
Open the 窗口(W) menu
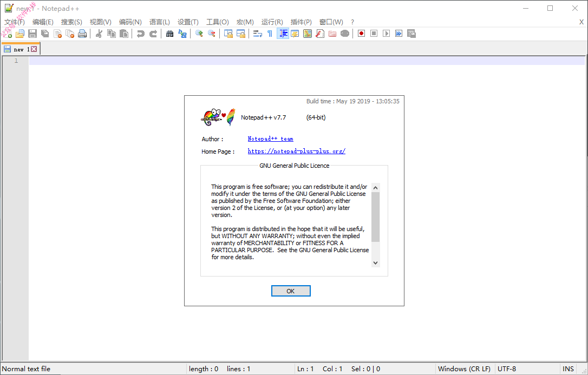click(x=331, y=22)
